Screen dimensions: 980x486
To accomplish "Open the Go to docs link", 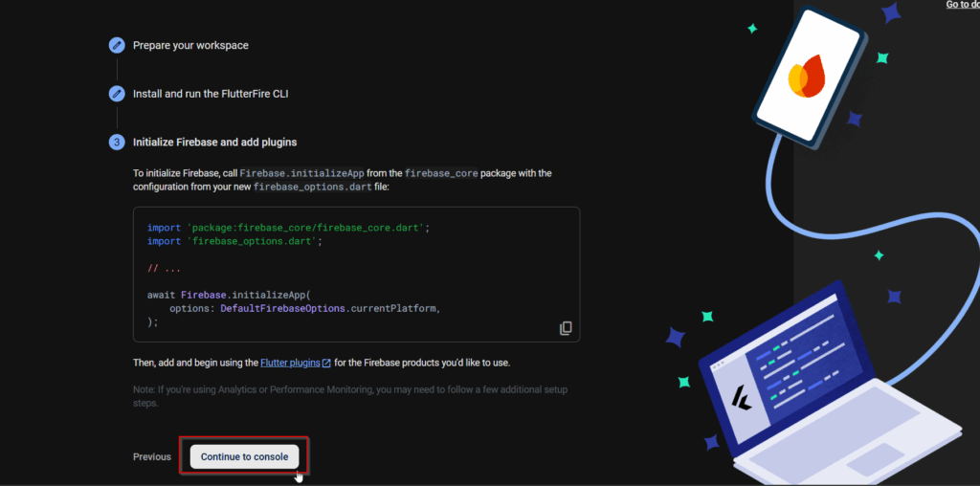I will tap(962, 5).
